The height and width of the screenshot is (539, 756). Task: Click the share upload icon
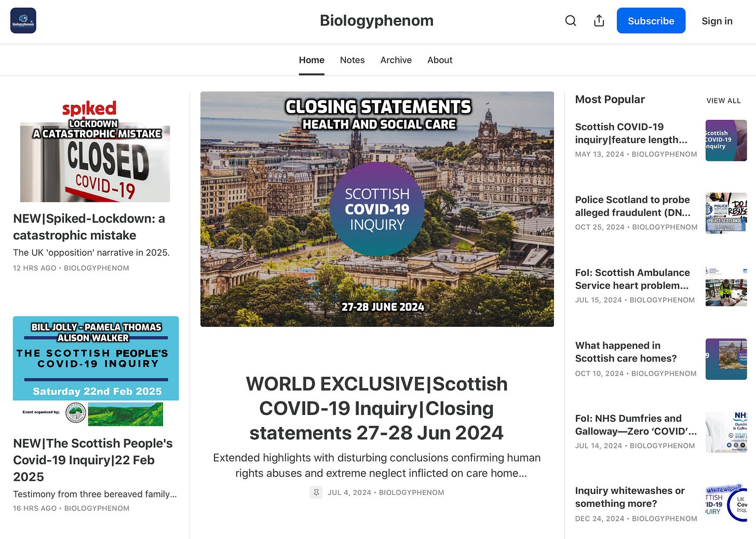tap(599, 21)
